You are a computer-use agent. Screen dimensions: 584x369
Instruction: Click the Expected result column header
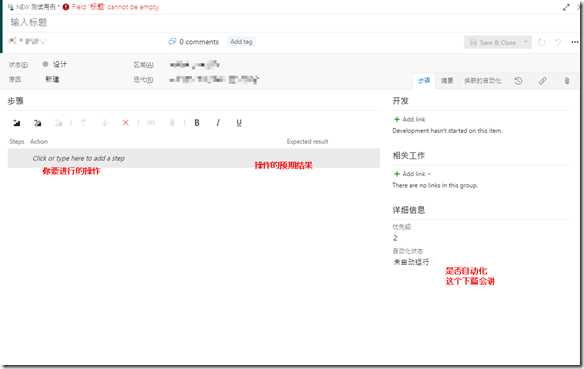coord(308,141)
